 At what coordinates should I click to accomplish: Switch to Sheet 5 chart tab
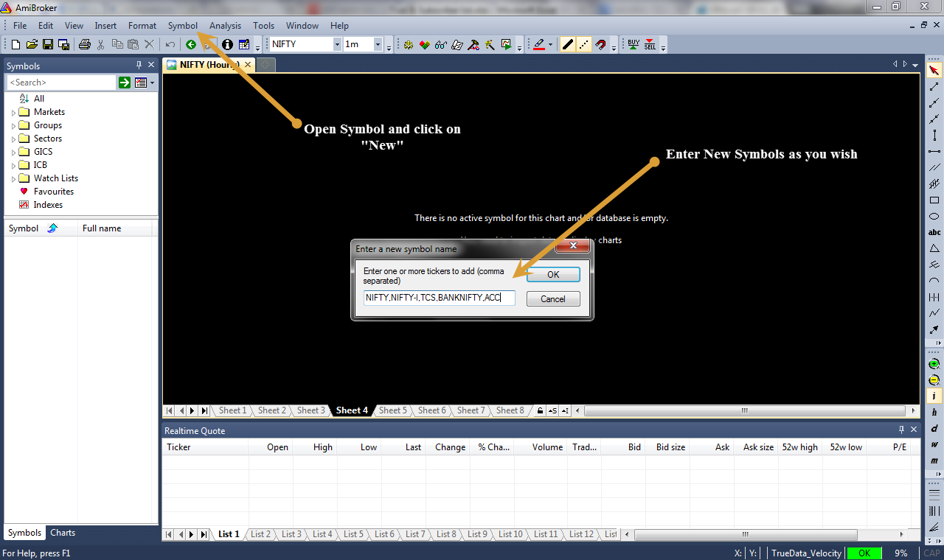point(393,410)
